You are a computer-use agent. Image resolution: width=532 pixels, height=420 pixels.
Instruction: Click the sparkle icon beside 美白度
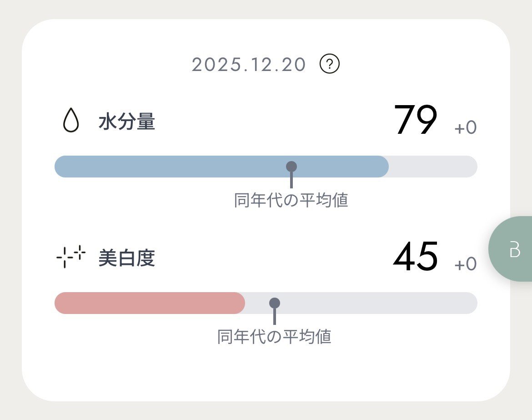pos(70,257)
